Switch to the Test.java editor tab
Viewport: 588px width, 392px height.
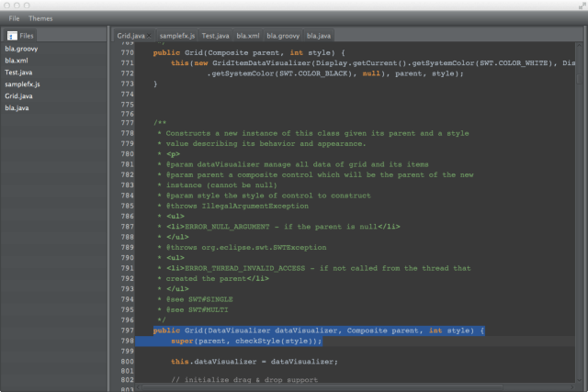[215, 36]
